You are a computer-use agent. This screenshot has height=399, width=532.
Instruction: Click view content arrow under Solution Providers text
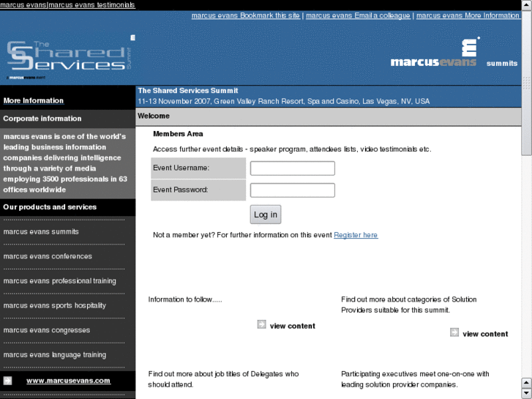(454, 332)
